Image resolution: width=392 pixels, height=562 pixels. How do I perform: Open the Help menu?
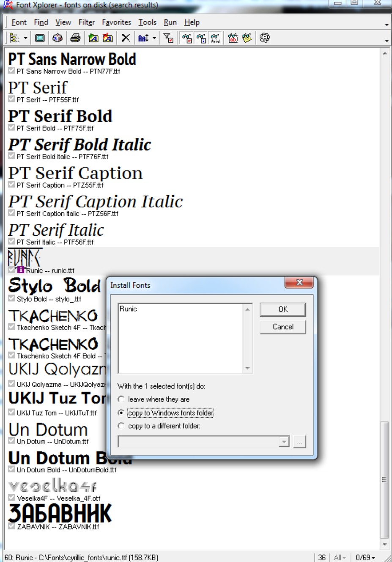(192, 22)
